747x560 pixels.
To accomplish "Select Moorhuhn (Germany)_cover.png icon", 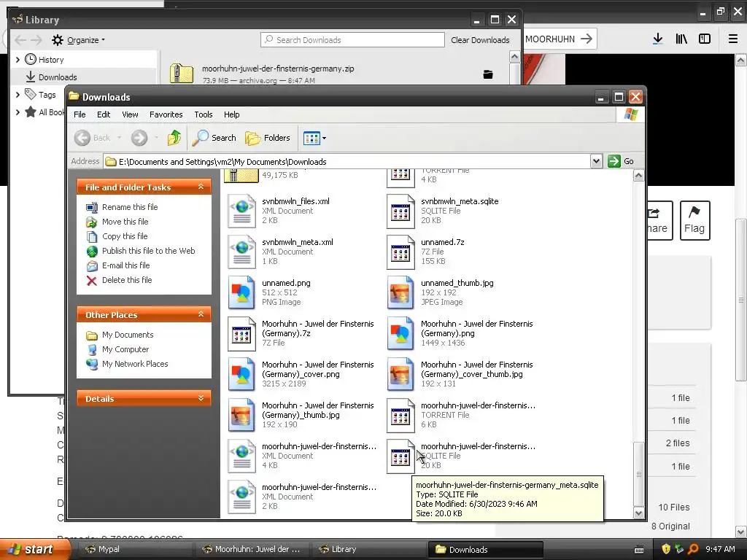I will pyautogui.click(x=241, y=374).
